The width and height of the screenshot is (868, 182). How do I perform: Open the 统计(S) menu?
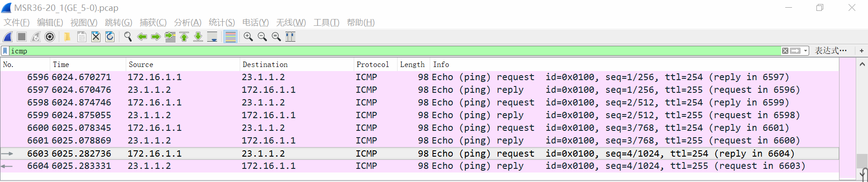[222, 22]
